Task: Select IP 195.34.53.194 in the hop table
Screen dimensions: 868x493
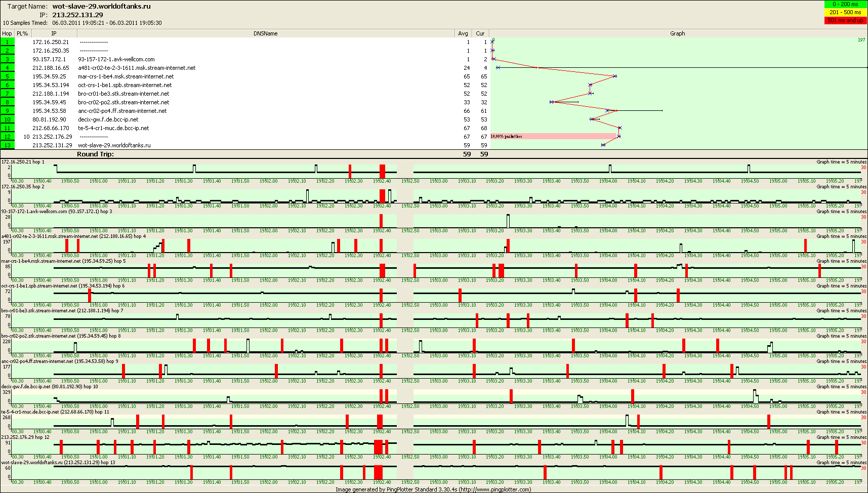Action: [51, 85]
